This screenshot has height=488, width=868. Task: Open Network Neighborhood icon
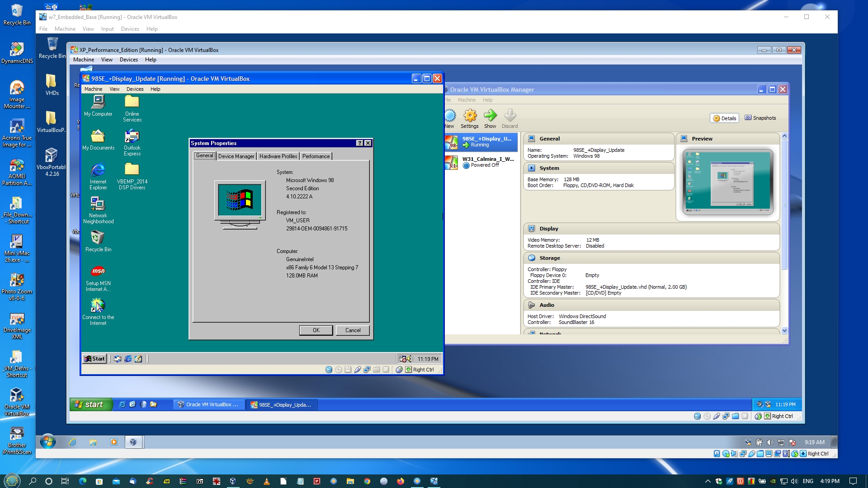(x=98, y=210)
